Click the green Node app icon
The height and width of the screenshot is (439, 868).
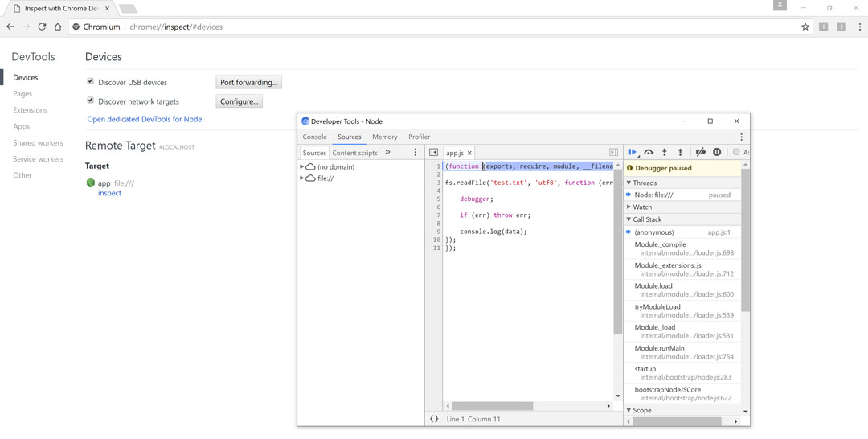(90, 183)
